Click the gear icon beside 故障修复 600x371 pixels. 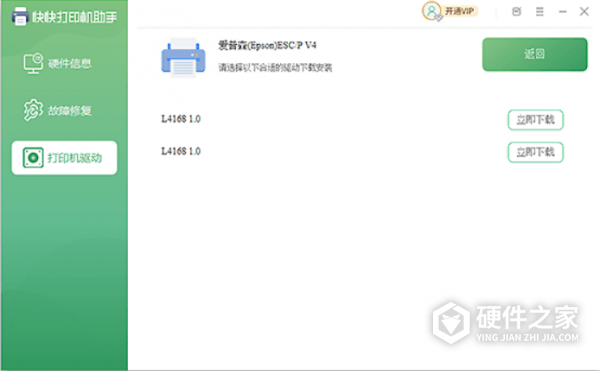33,110
